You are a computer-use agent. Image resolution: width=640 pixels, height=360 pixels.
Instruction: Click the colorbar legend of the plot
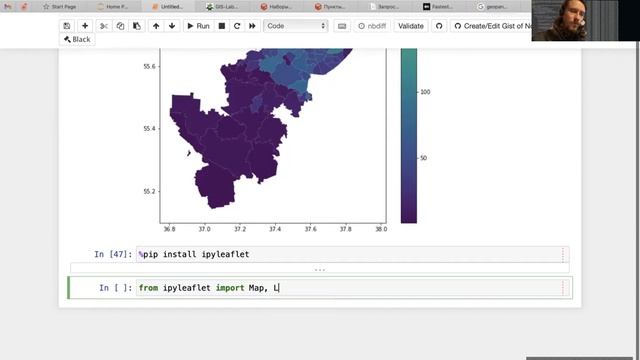409,136
